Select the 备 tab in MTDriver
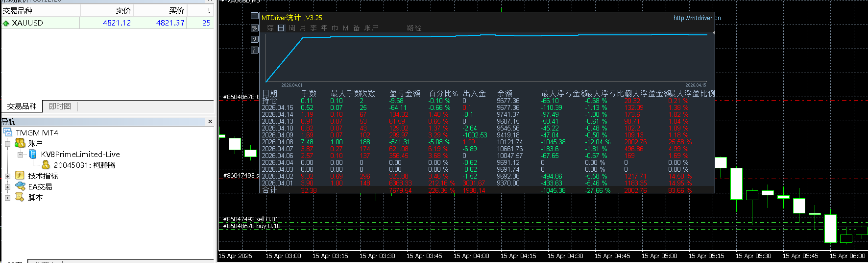The image size is (868, 263). [357, 28]
